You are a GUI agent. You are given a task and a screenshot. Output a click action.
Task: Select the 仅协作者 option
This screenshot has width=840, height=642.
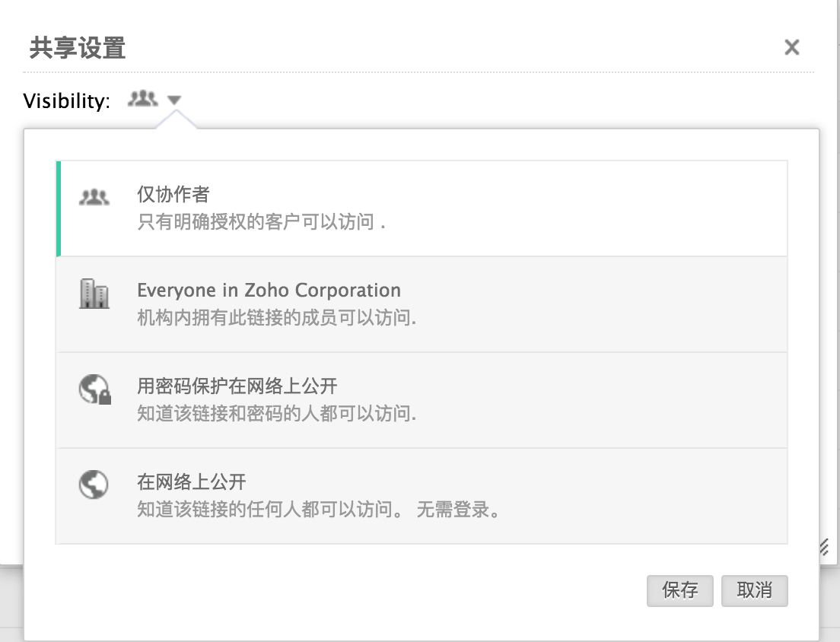173,195
